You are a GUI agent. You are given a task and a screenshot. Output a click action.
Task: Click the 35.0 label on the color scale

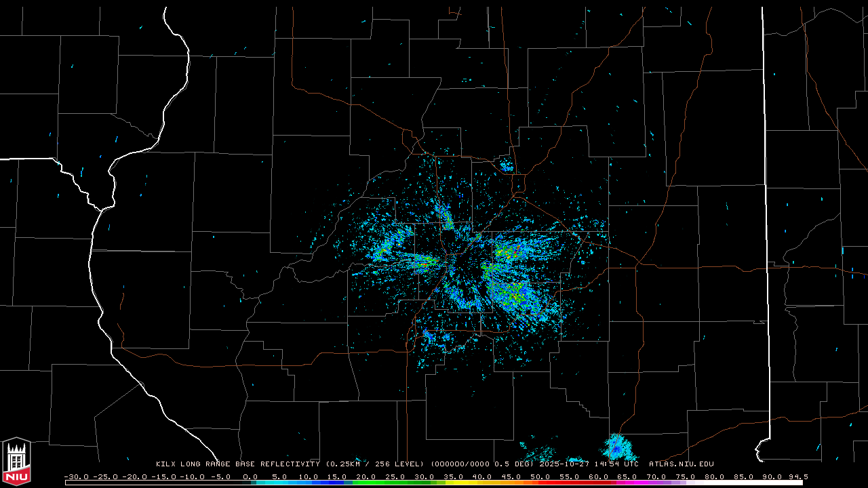click(x=454, y=476)
